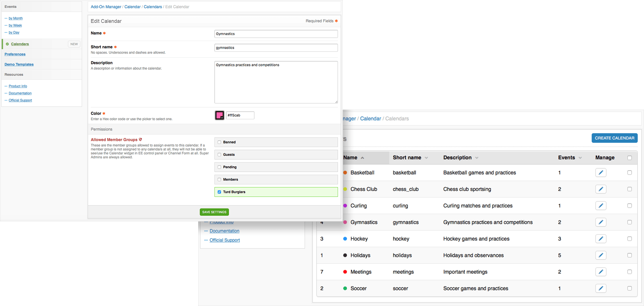The width and height of the screenshot is (644, 306).
Task: Click the Description text area
Action: (276, 82)
